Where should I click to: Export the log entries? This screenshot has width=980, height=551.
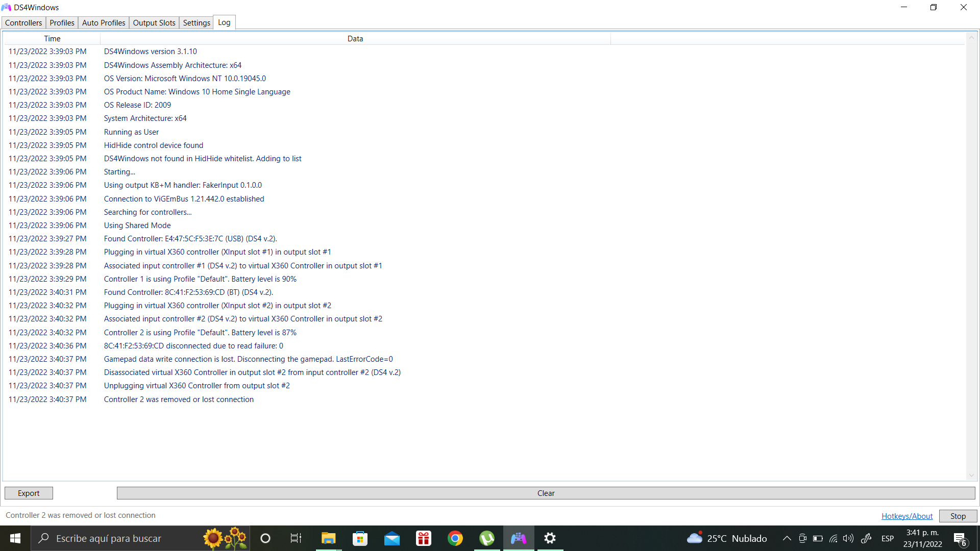point(28,493)
